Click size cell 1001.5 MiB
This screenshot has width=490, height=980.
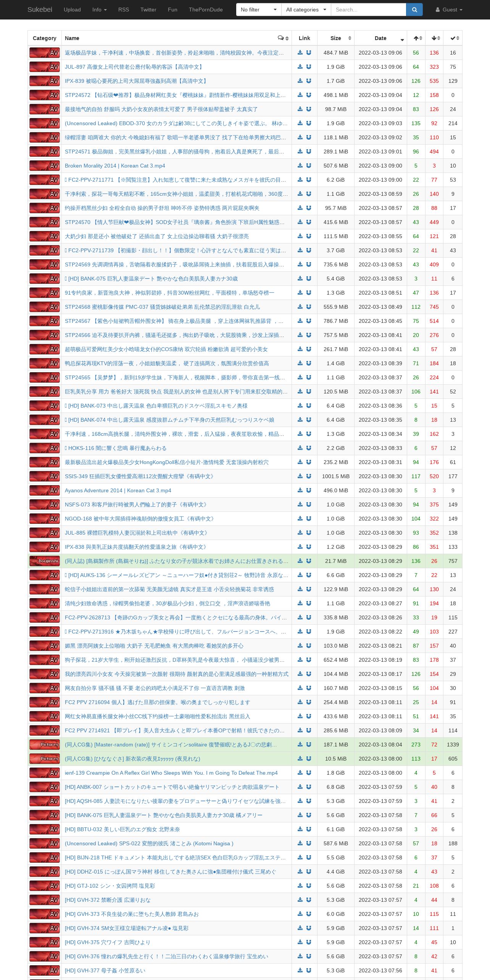[336, 476]
